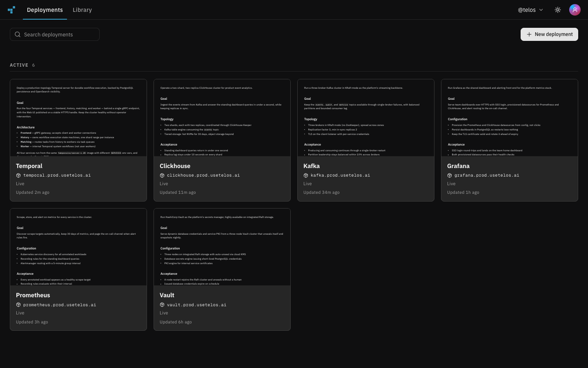Screen dimensions: 588x368
Task: Open the Kafka deployment title
Action: coord(312,166)
